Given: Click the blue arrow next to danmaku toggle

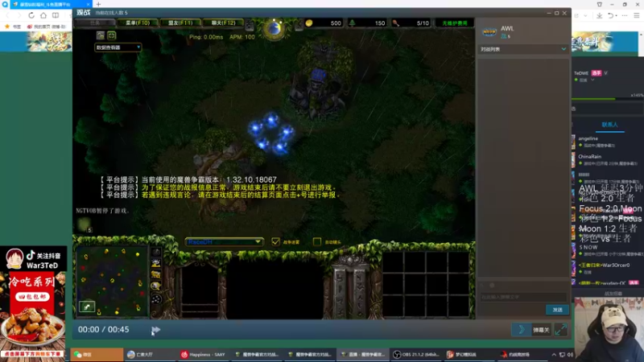Looking at the screenshot, I should pyautogui.click(x=522, y=330).
